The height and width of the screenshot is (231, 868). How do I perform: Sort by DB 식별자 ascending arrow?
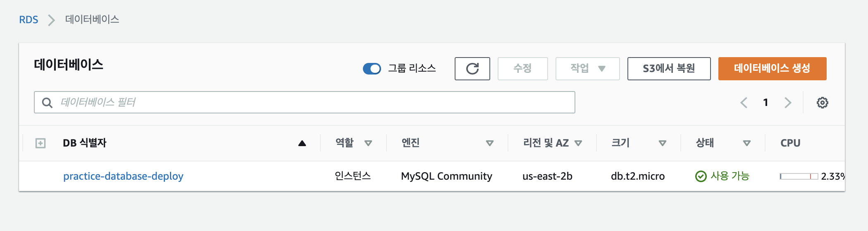pos(302,143)
